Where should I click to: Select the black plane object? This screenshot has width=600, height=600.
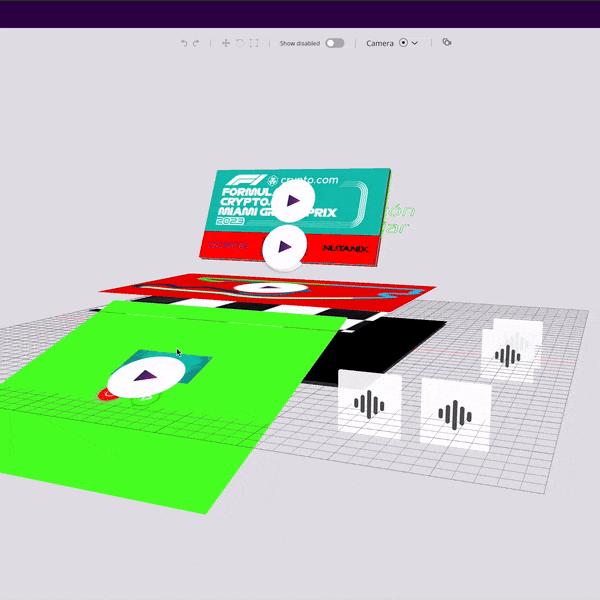click(x=379, y=348)
